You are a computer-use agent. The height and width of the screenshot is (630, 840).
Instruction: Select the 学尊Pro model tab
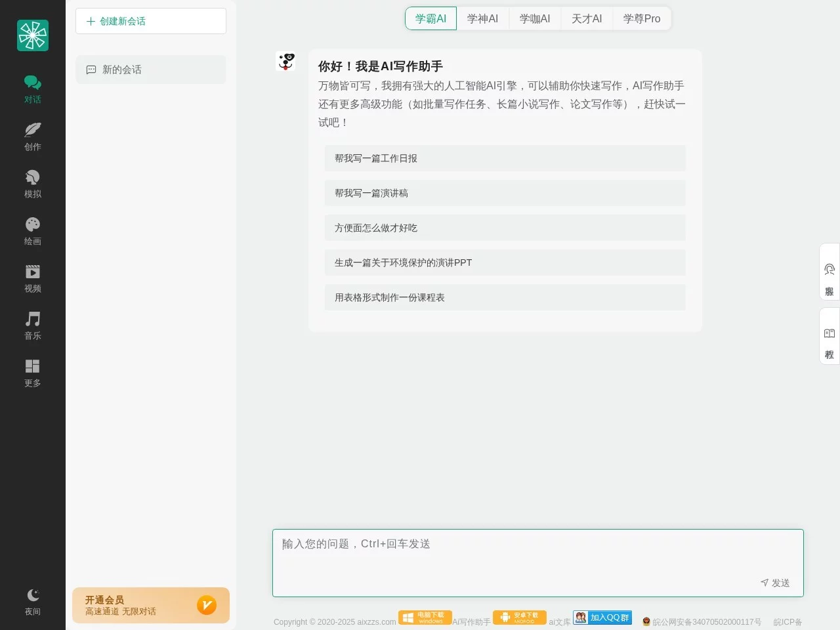(x=641, y=19)
